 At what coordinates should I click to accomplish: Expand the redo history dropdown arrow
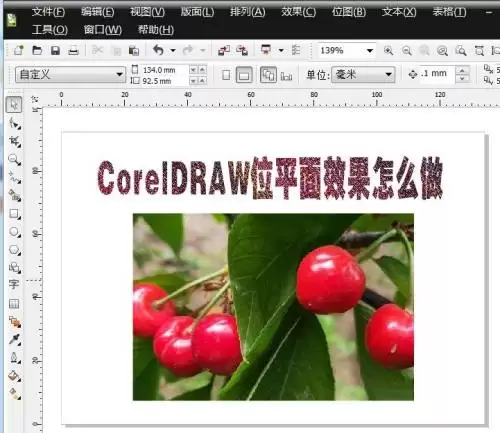tap(203, 51)
